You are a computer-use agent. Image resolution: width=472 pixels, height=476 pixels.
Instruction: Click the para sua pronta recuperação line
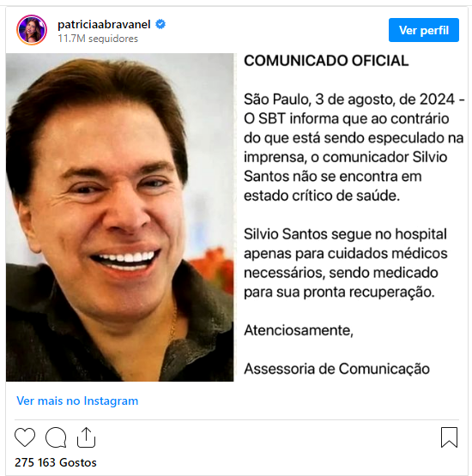[339, 292]
